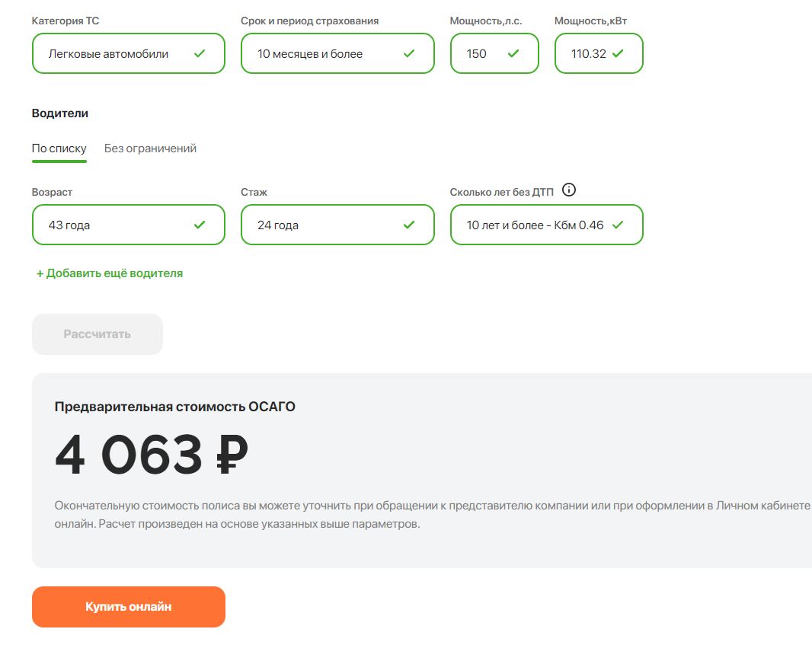Expand the 10 лет и более Кбм dropdown
This screenshot has width=812, height=645.
click(546, 225)
